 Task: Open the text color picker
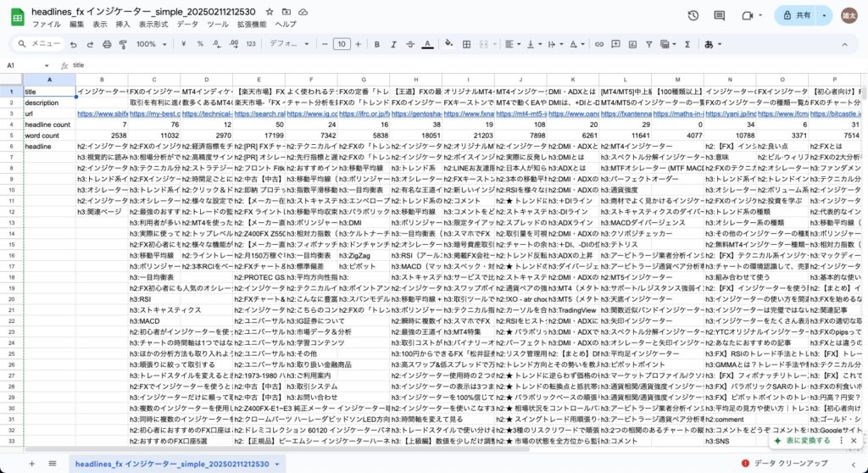pyautogui.click(x=426, y=44)
